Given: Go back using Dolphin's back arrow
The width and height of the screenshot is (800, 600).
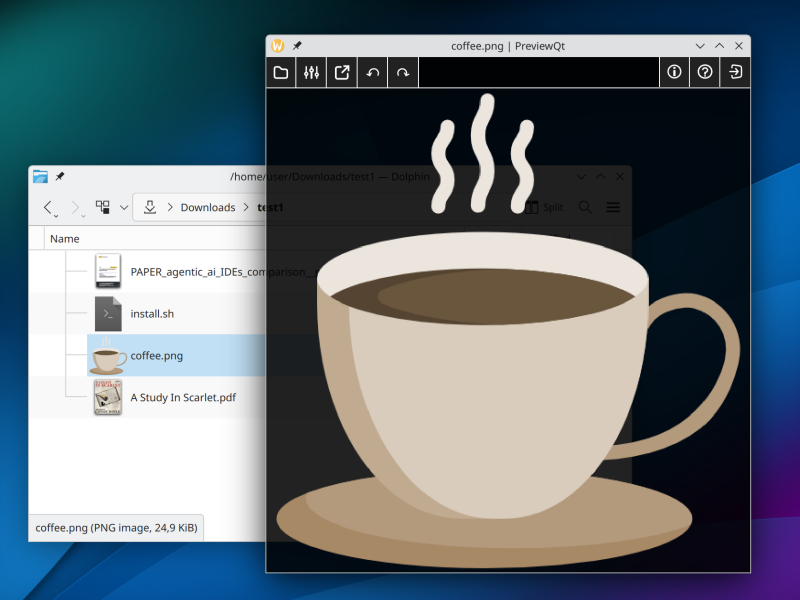Looking at the screenshot, I should click(x=47, y=207).
